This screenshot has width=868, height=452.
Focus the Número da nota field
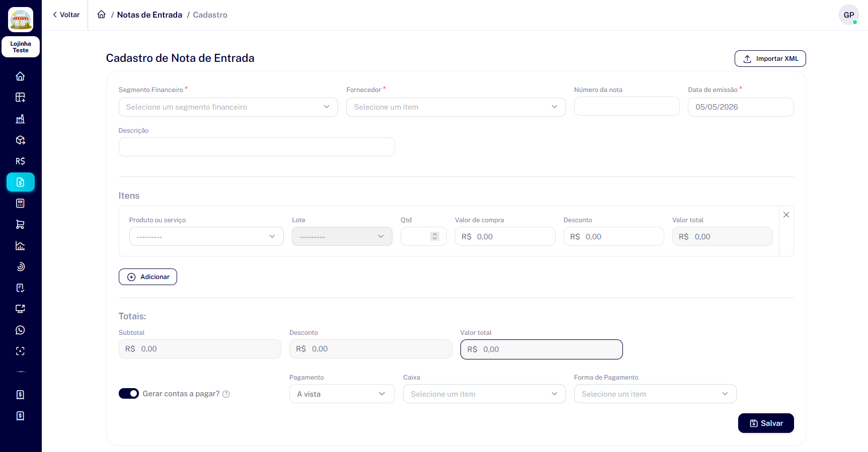click(x=627, y=107)
